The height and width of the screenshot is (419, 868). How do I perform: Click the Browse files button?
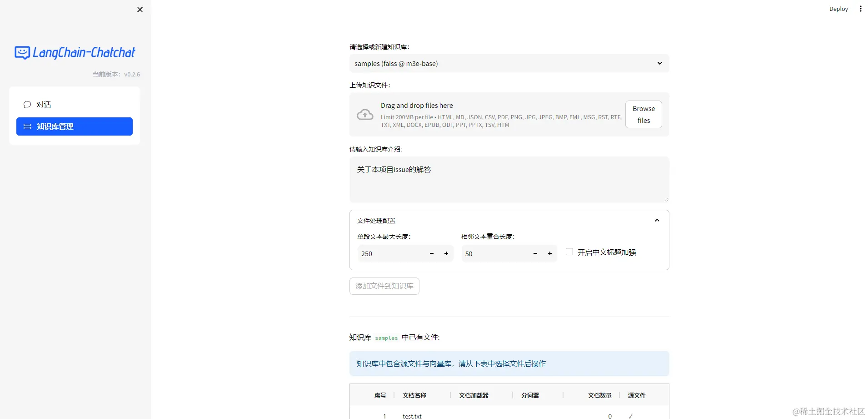pyautogui.click(x=643, y=114)
